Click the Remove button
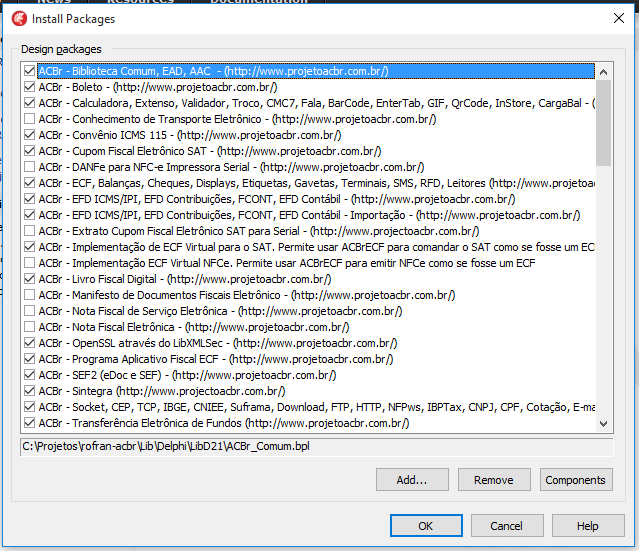The width and height of the screenshot is (639, 551). point(494,480)
